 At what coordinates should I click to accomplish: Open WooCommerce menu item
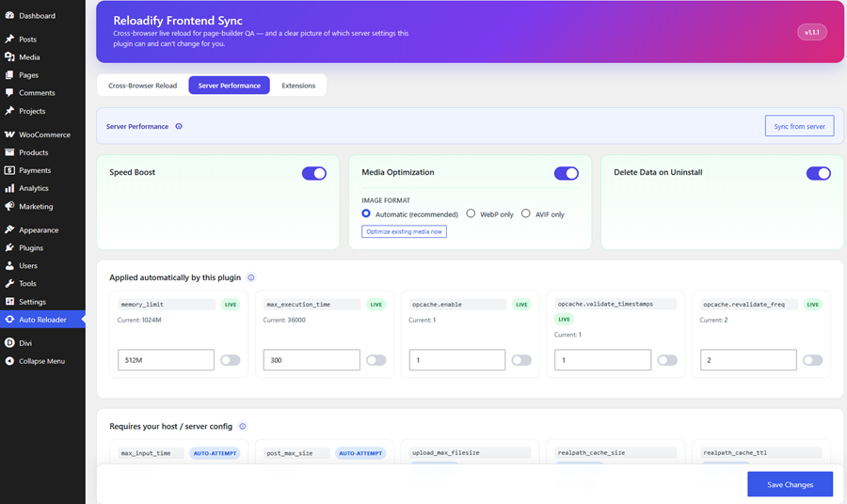42,134
